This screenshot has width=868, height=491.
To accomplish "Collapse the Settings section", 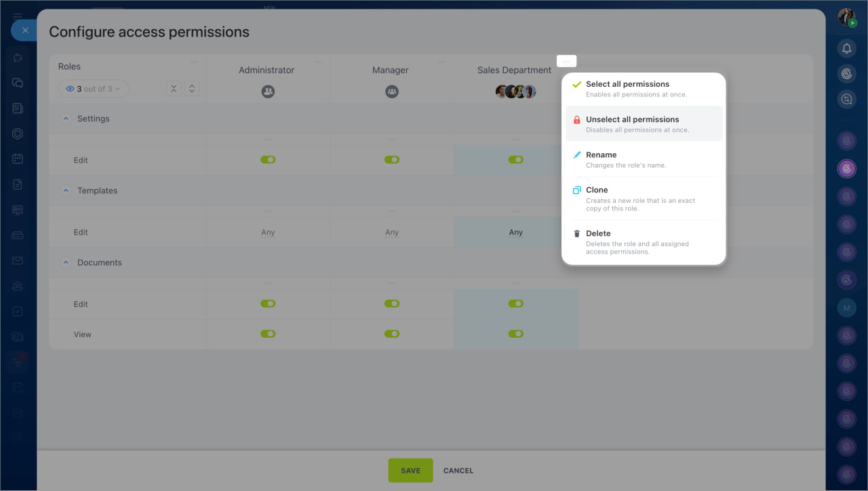I will (66, 119).
